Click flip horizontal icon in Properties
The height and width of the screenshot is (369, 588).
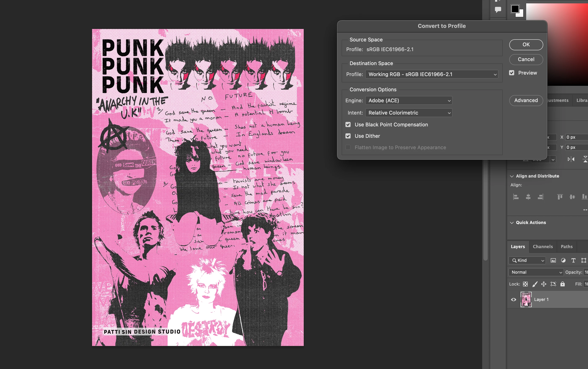(x=571, y=159)
